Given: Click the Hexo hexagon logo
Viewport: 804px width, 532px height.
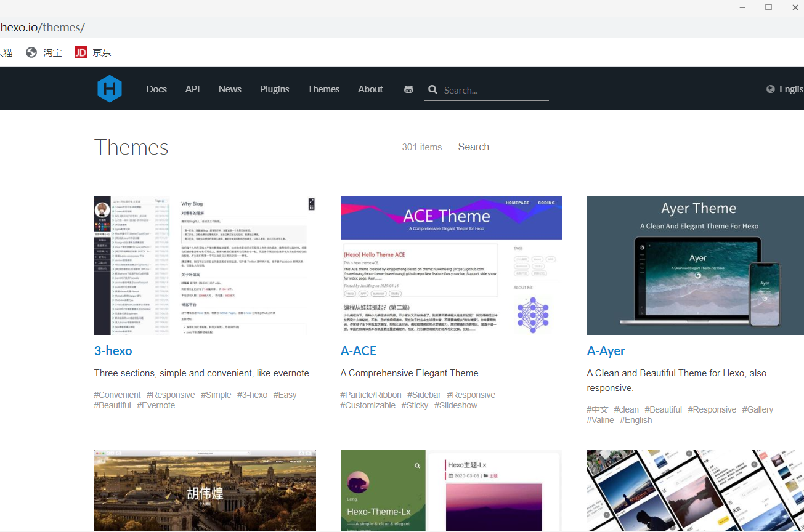Looking at the screenshot, I should tap(110, 89).
